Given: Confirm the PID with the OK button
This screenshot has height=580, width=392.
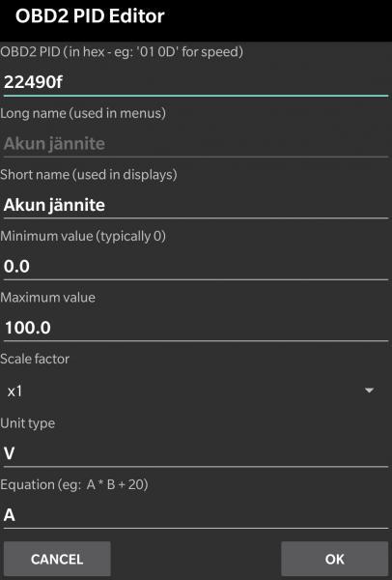Looking at the screenshot, I should tap(335, 559).
